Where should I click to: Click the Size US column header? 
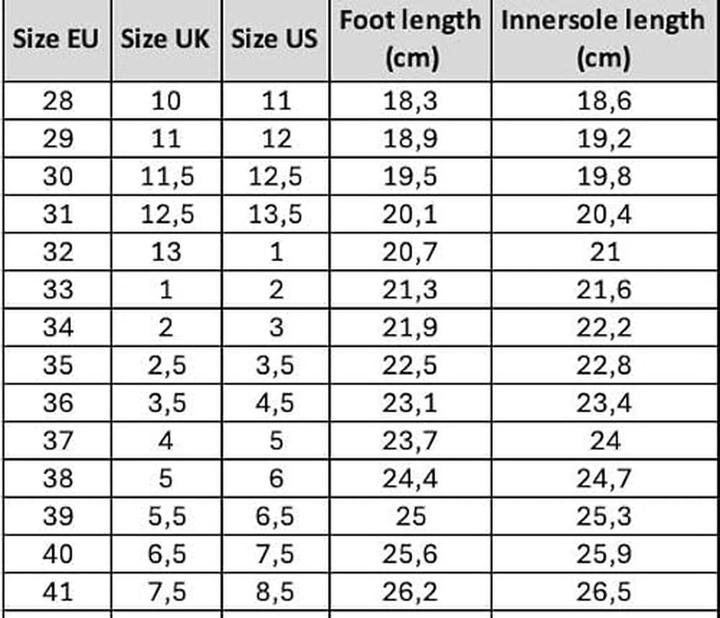point(275,41)
